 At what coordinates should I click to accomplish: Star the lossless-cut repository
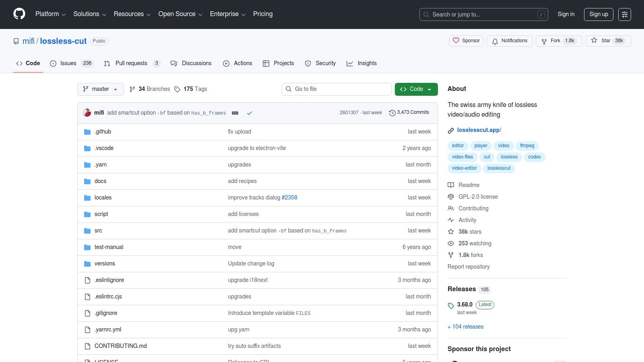click(x=608, y=41)
